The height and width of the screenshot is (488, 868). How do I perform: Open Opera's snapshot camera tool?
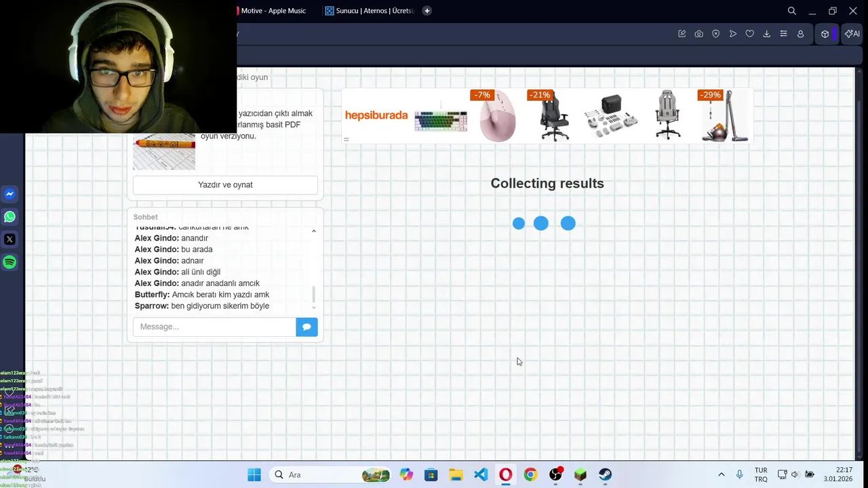[x=698, y=34]
